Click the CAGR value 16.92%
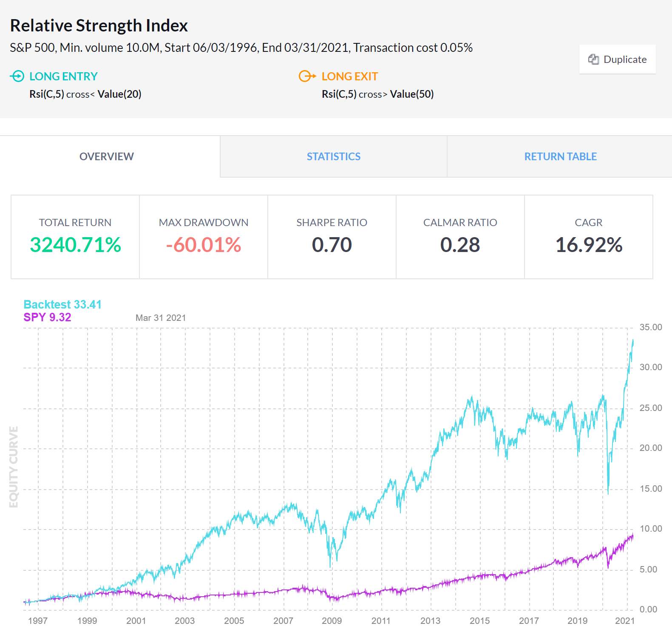 click(x=589, y=245)
